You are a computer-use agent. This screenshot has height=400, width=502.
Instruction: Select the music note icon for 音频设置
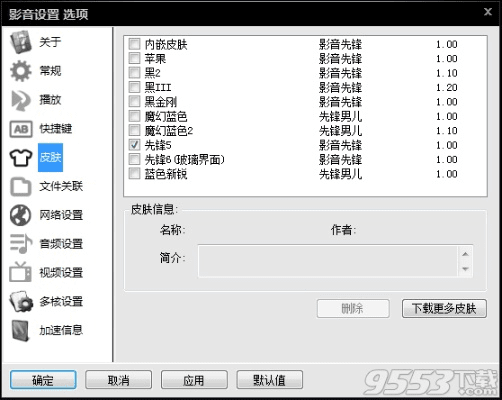pos(21,244)
